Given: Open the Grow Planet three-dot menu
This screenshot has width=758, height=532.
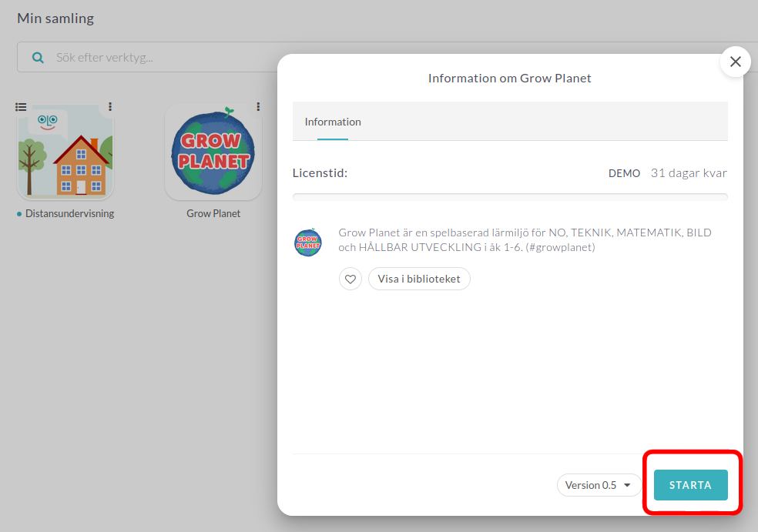Looking at the screenshot, I should tap(258, 106).
